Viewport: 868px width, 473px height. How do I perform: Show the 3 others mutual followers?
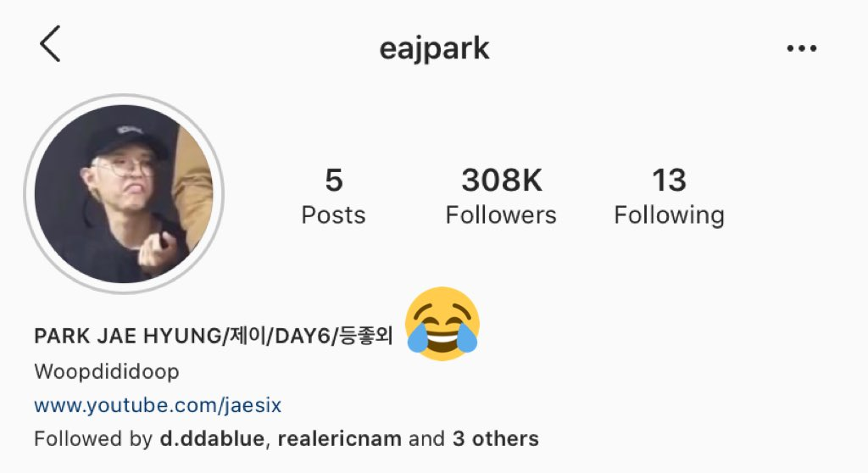tap(495, 438)
